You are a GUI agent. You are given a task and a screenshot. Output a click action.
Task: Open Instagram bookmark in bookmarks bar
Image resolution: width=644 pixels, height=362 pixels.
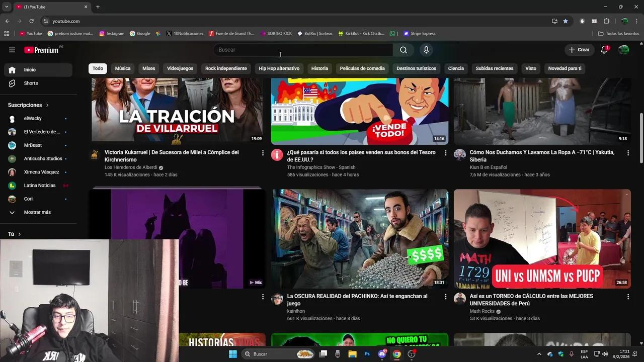[112, 34]
